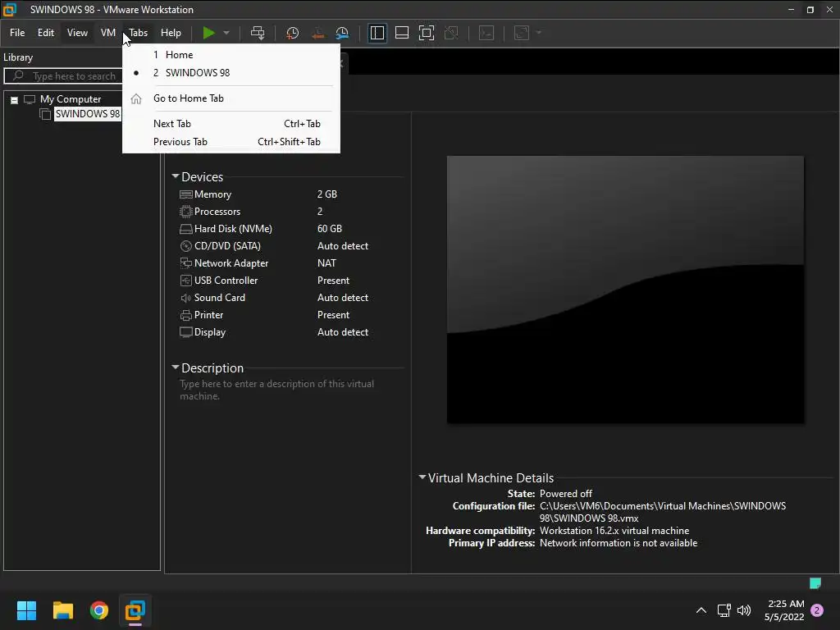Open Google Chrome from taskbar
This screenshot has width=840, height=630.
point(99,610)
